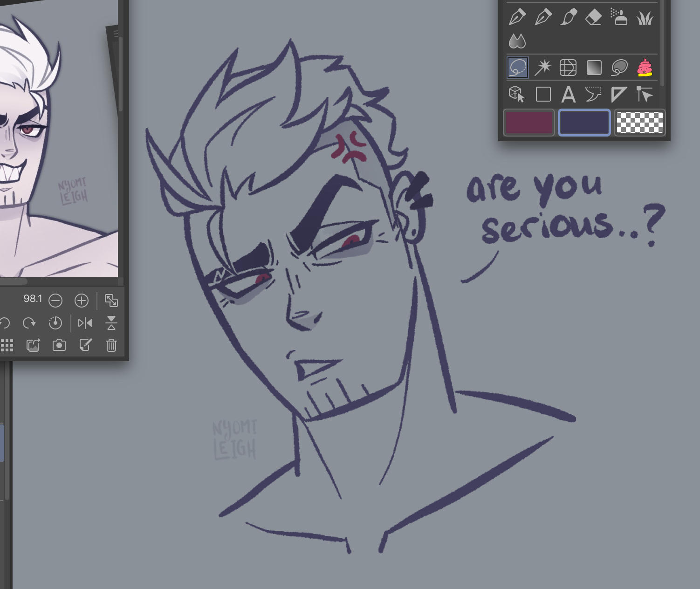This screenshot has height=589, width=700.
Task: Select the Eraser tool
Action: click(x=593, y=18)
